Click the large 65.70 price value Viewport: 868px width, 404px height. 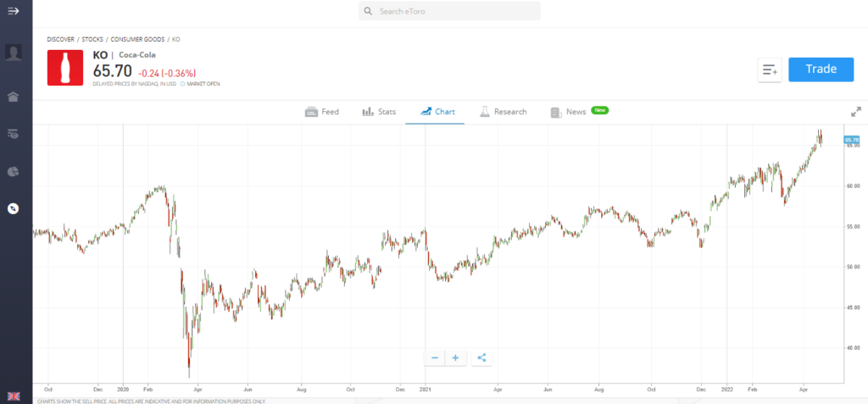coord(113,71)
